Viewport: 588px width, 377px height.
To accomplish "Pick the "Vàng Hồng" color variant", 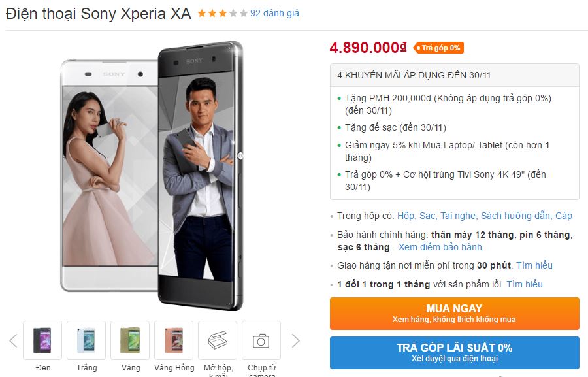I will [x=174, y=340].
